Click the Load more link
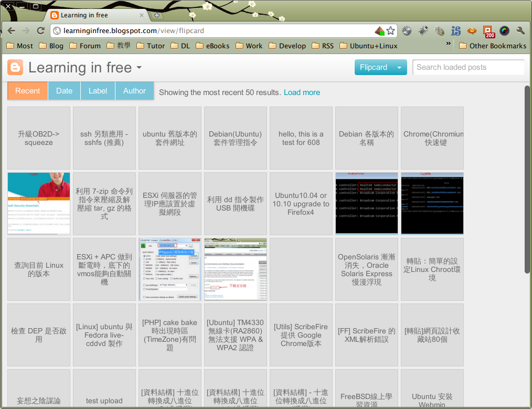This screenshot has height=409, width=532. pyautogui.click(x=302, y=92)
